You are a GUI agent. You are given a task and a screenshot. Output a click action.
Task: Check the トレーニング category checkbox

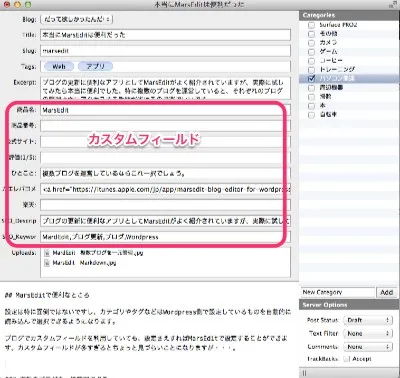311,70
